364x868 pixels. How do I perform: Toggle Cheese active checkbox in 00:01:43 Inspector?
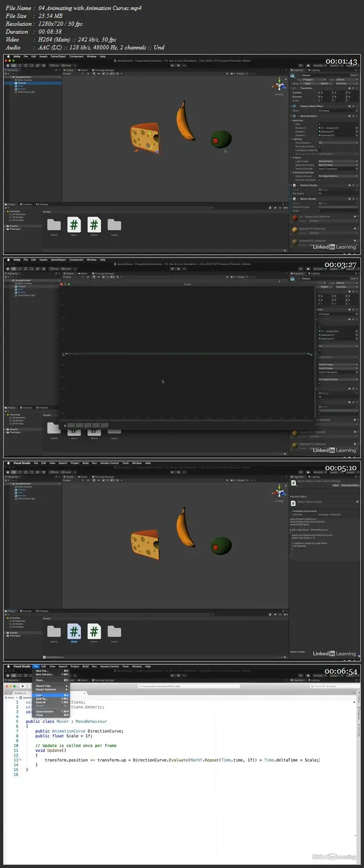pyautogui.click(x=298, y=75)
